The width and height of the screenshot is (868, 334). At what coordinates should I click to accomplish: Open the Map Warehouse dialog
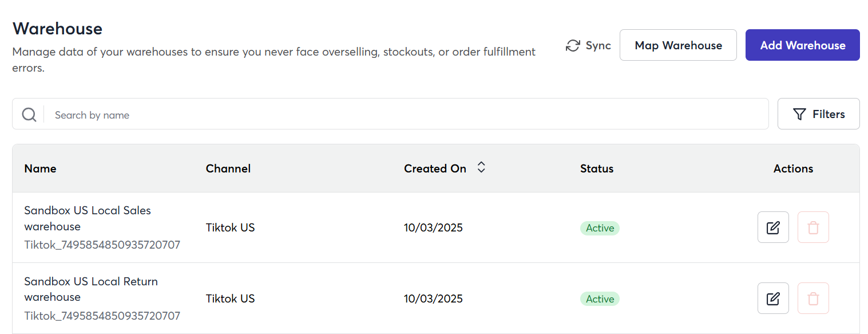tap(678, 45)
